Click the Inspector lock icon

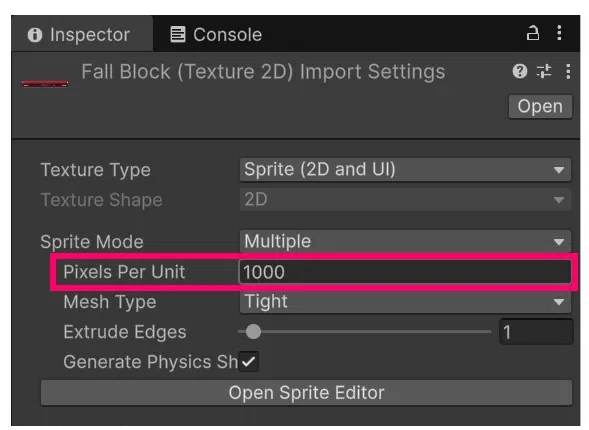[x=532, y=33]
